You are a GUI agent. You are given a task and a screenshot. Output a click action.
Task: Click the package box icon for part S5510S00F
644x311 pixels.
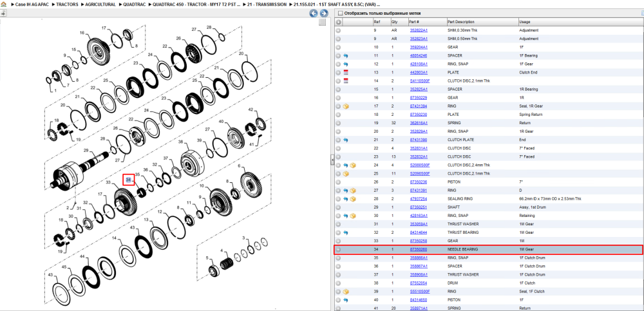pyautogui.click(x=346, y=291)
